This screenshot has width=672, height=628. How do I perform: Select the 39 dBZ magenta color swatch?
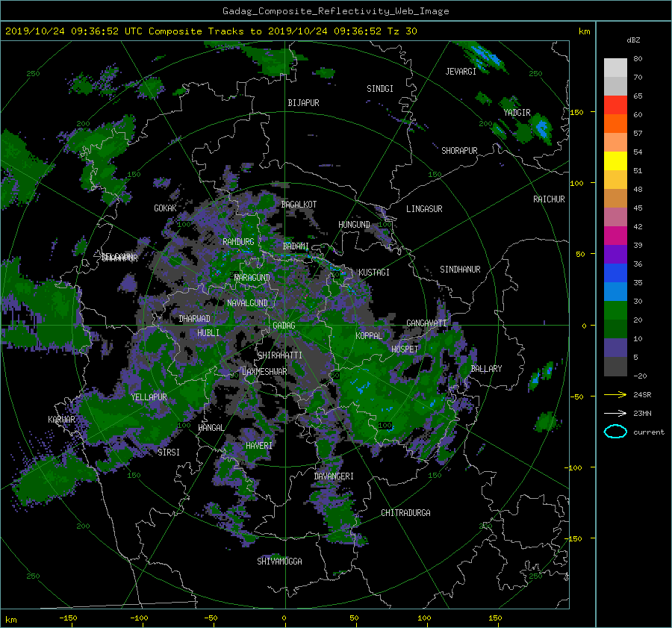point(615,235)
